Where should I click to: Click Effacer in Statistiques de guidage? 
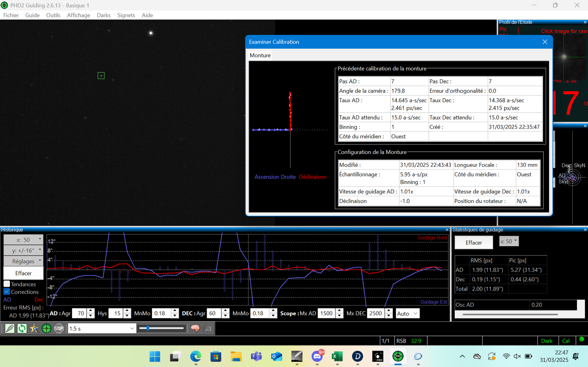click(474, 242)
